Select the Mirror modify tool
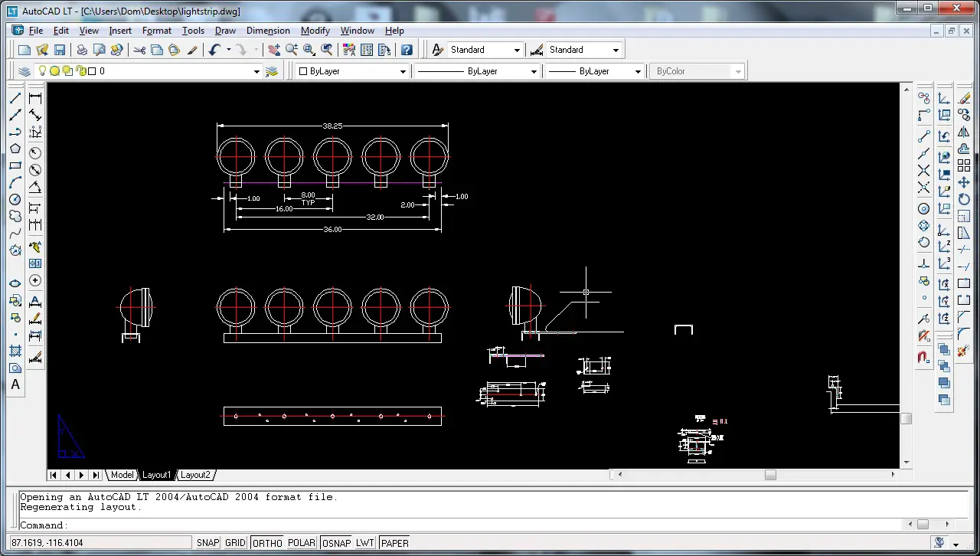 964,132
